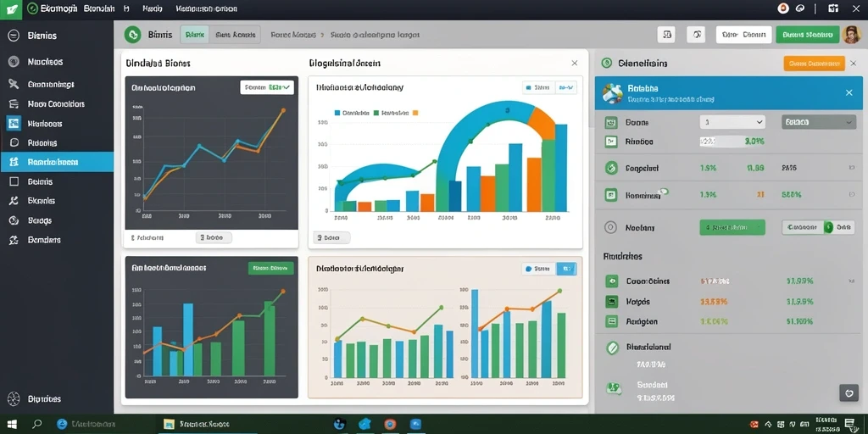Click the globe icon at the sidebar bottom
Viewport: 868px width, 434px height.
click(14, 398)
